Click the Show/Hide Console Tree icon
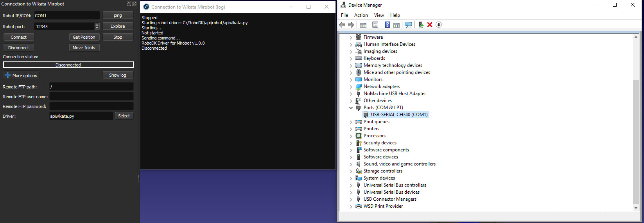644x223 pixels. (x=363, y=25)
